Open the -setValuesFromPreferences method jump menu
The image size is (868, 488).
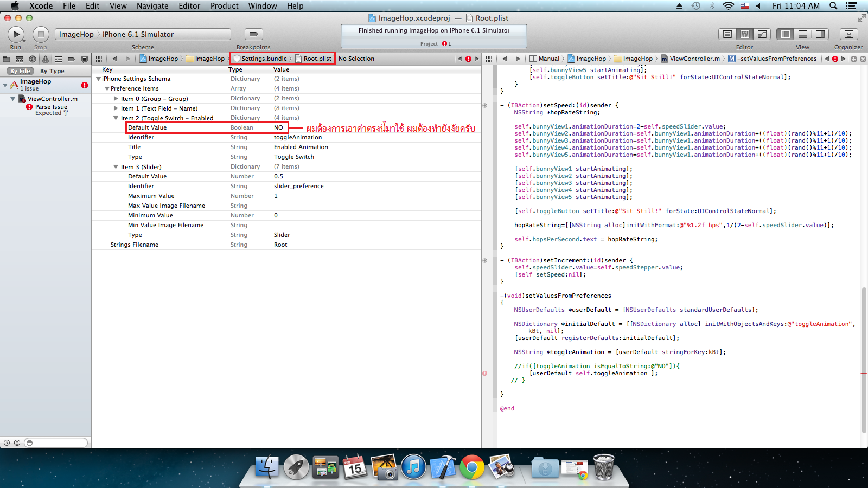[x=772, y=59]
